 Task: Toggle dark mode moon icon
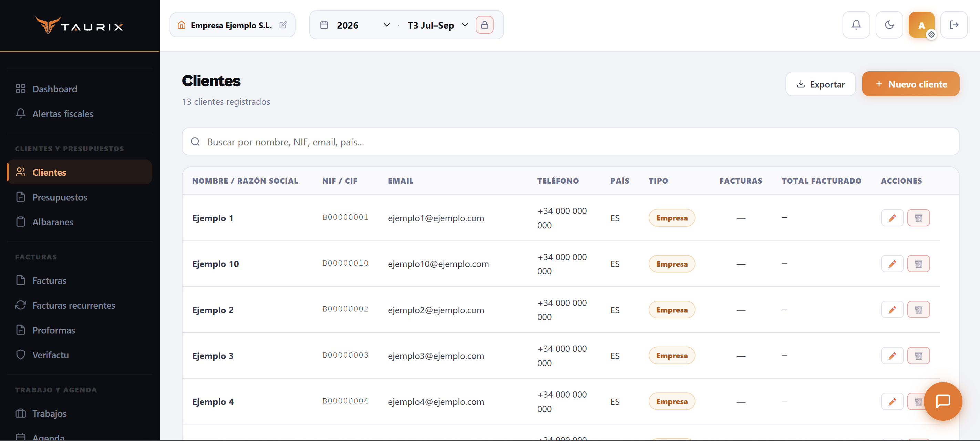889,25
